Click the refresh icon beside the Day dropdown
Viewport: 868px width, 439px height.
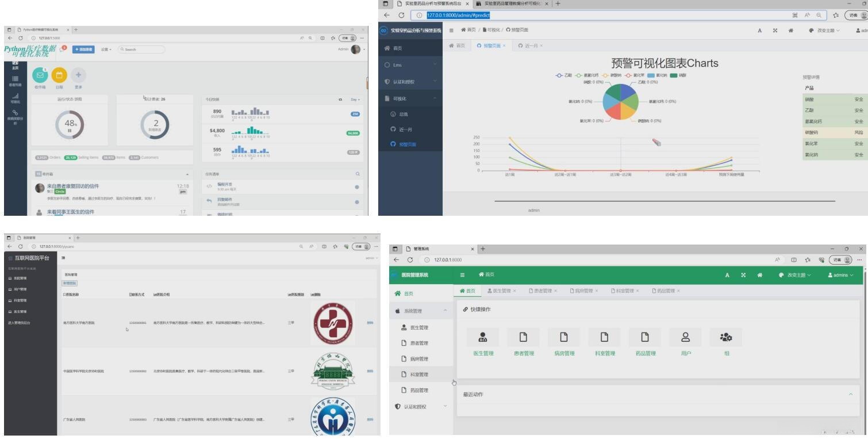pos(341,100)
